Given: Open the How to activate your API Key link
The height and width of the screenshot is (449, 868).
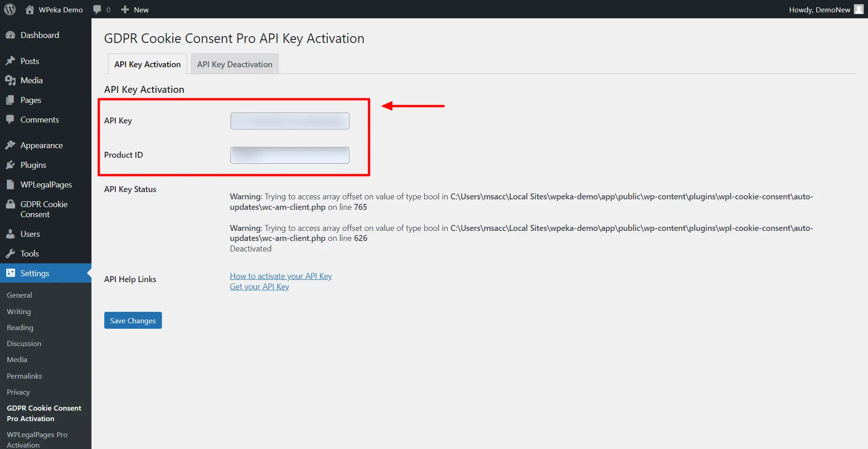Looking at the screenshot, I should 280,276.
